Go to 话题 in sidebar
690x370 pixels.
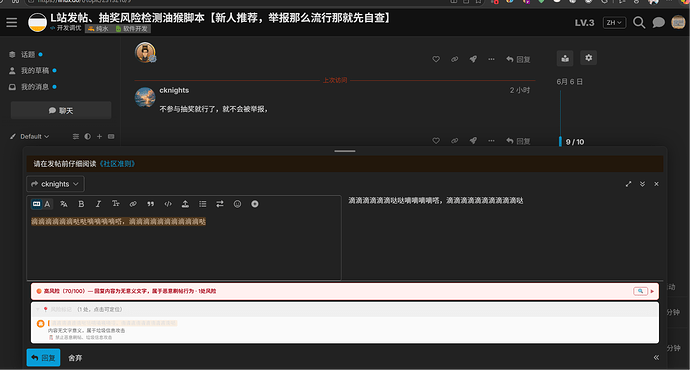coord(27,55)
